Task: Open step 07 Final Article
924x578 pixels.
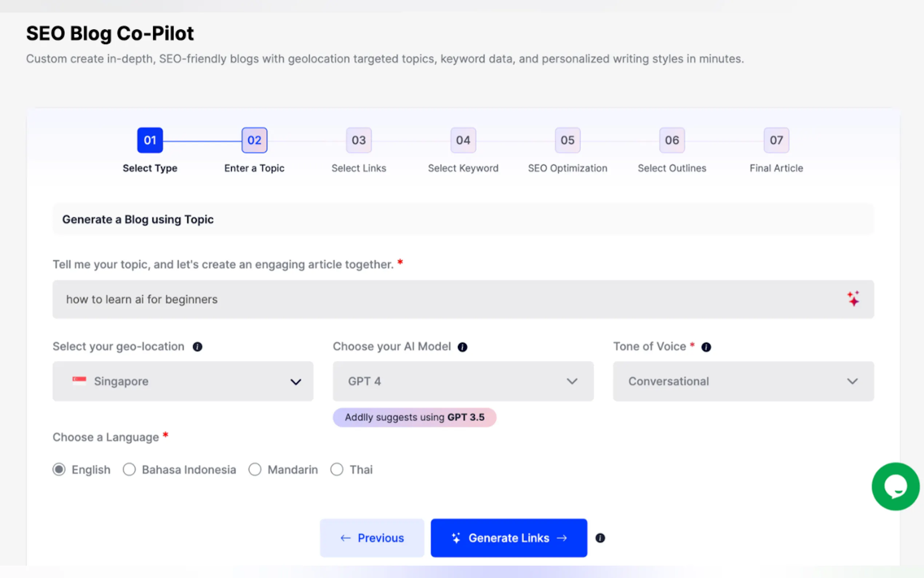Action: click(776, 140)
